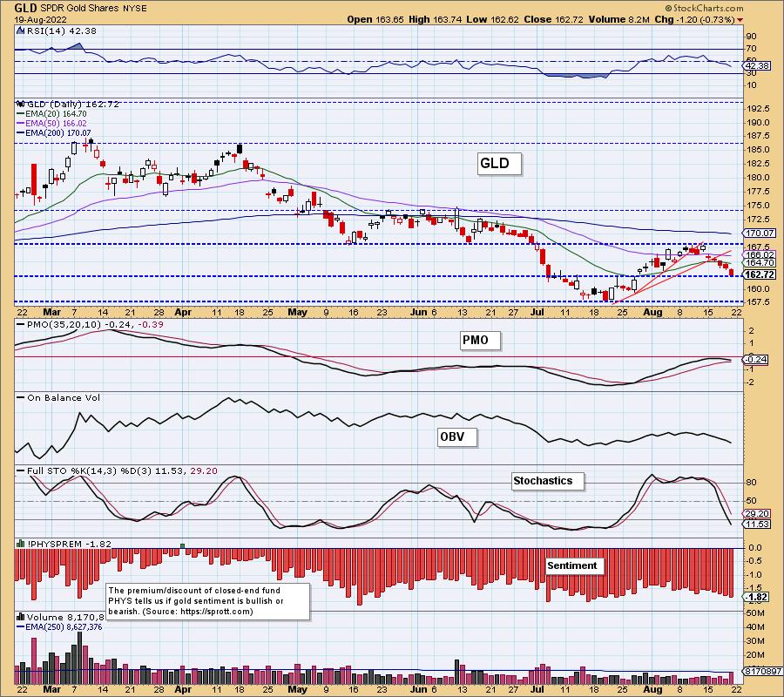Click the EMA(250) 8,627,376 volume legend
Viewport: 784px width, 697px height.
pyautogui.click(x=59, y=626)
